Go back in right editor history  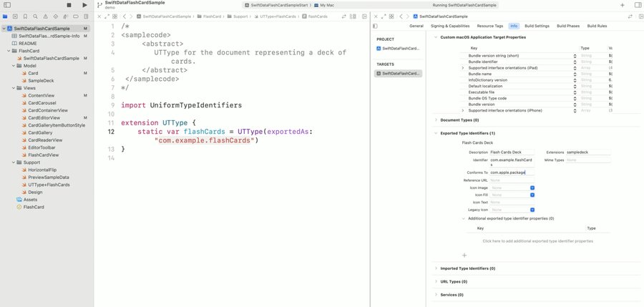[401, 16]
